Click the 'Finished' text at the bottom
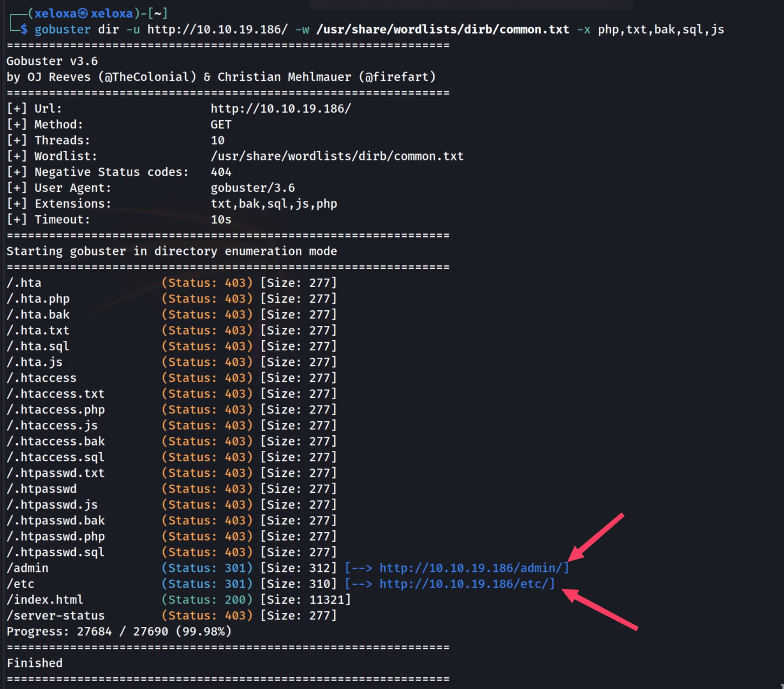 tap(34, 663)
